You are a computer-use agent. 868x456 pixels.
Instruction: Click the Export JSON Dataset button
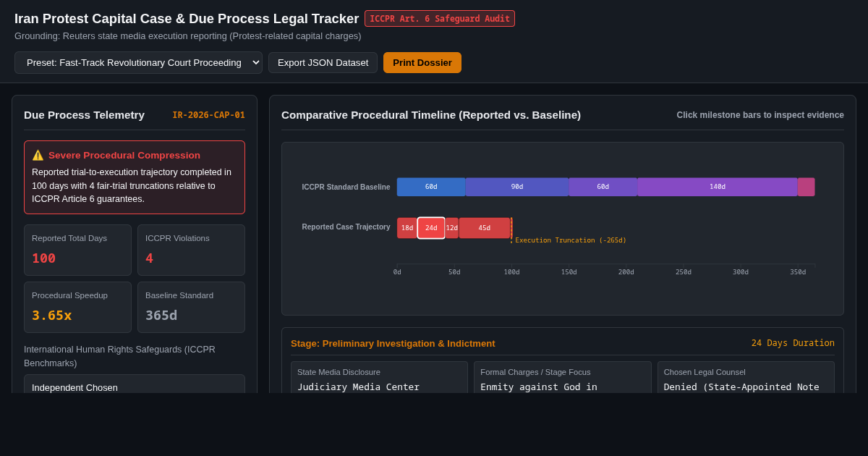323,62
